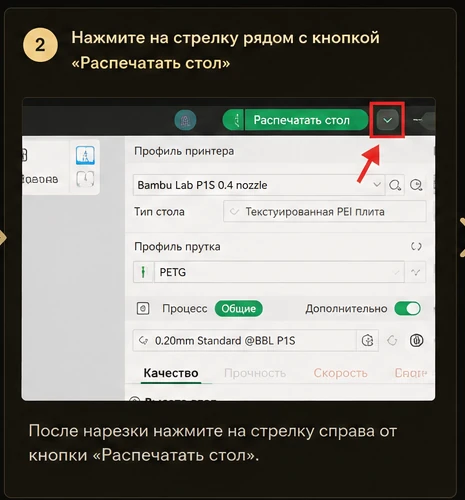Click the round compare icon beside the process preset
This screenshot has height=500, width=465.
click(x=416, y=341)
